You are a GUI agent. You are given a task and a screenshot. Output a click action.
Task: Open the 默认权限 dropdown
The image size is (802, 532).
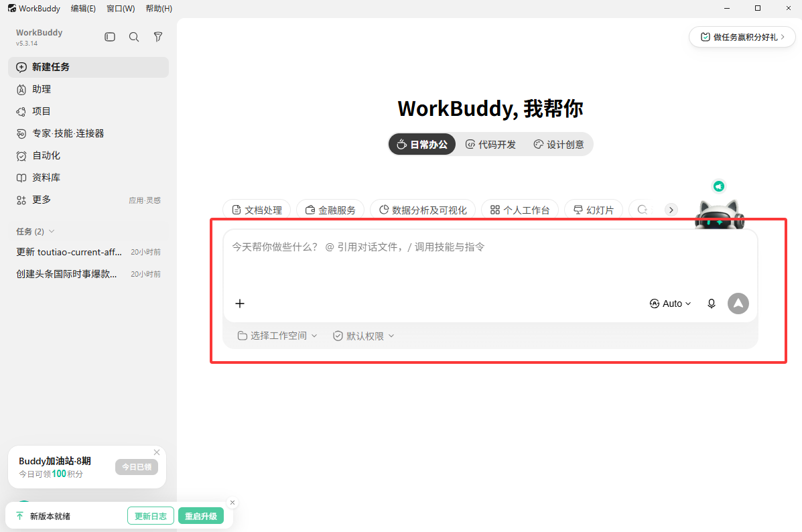(x=364, y=336)
